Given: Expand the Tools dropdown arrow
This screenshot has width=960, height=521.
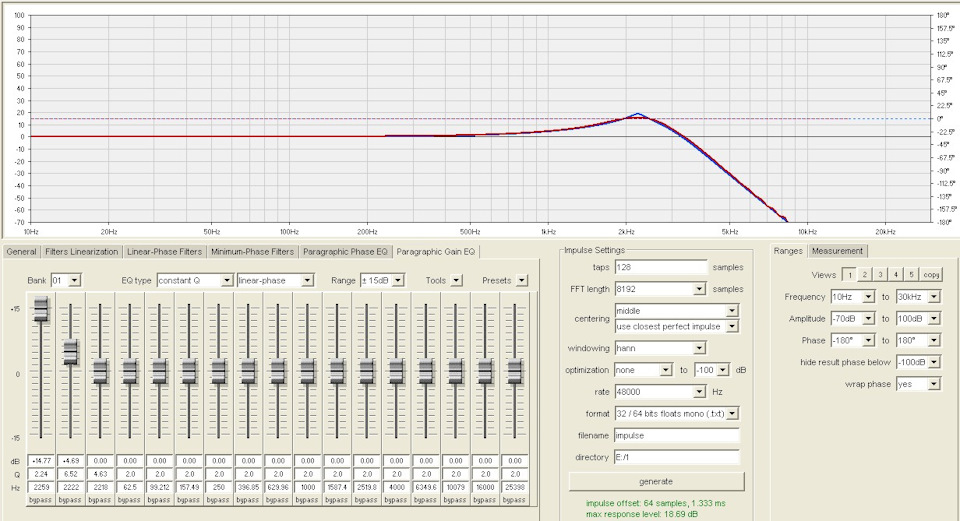Looking at the screenshot, I should (457, 280).
